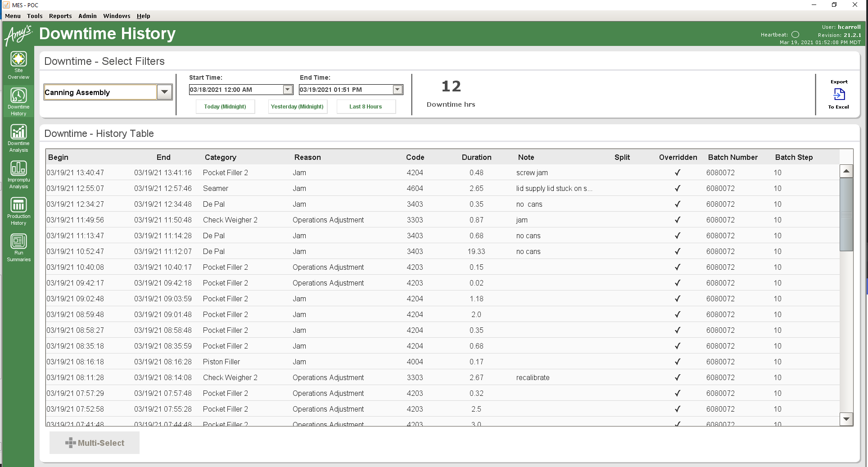868x467 pixels.
Task: Click the MES app icon in title bar
Action: (6, 5)
